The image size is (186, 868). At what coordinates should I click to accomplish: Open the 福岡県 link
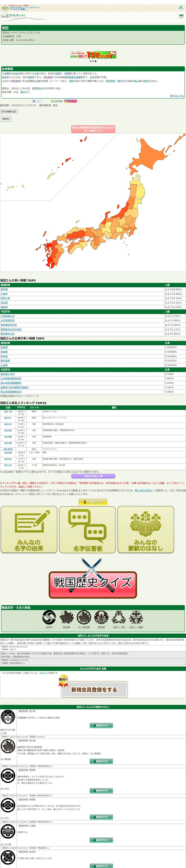pos(4,307)
